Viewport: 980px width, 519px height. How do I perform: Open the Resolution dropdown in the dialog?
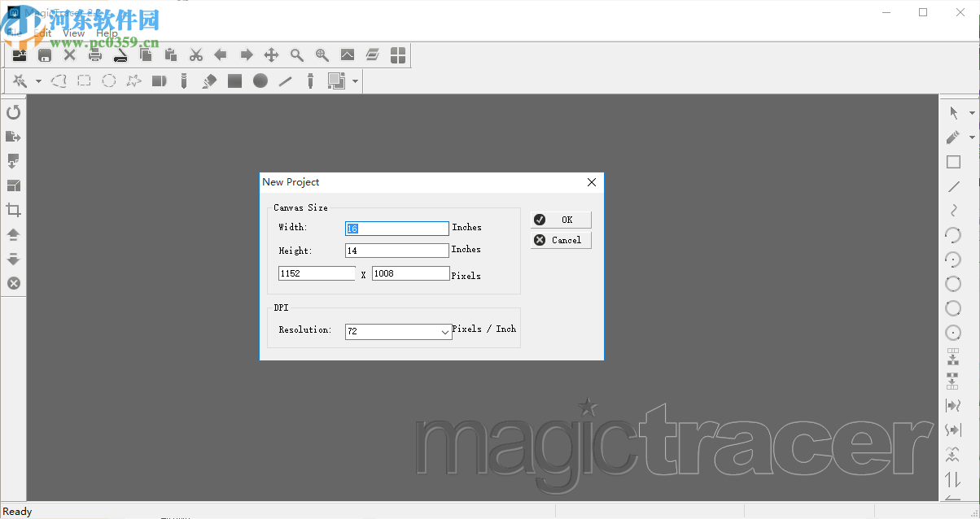point(444,331)
